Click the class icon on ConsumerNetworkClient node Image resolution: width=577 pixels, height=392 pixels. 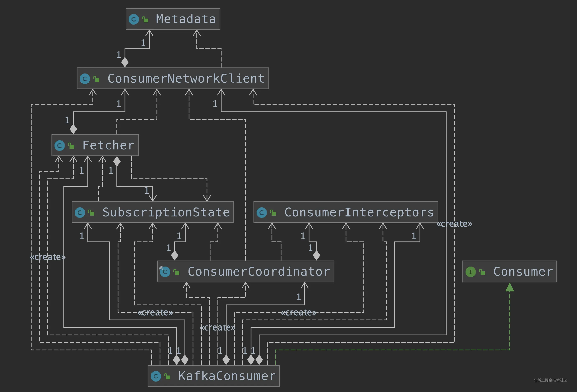click(85, 79)
